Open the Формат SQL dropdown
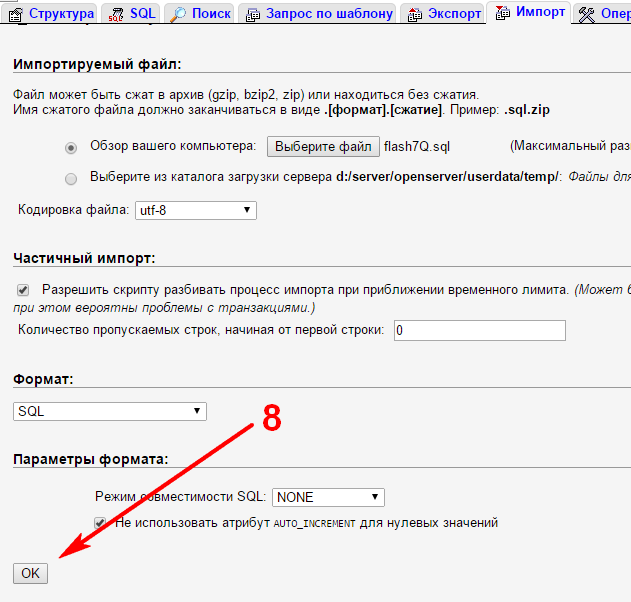Viewport: 631px width, 602px height. tap(110, 411)
